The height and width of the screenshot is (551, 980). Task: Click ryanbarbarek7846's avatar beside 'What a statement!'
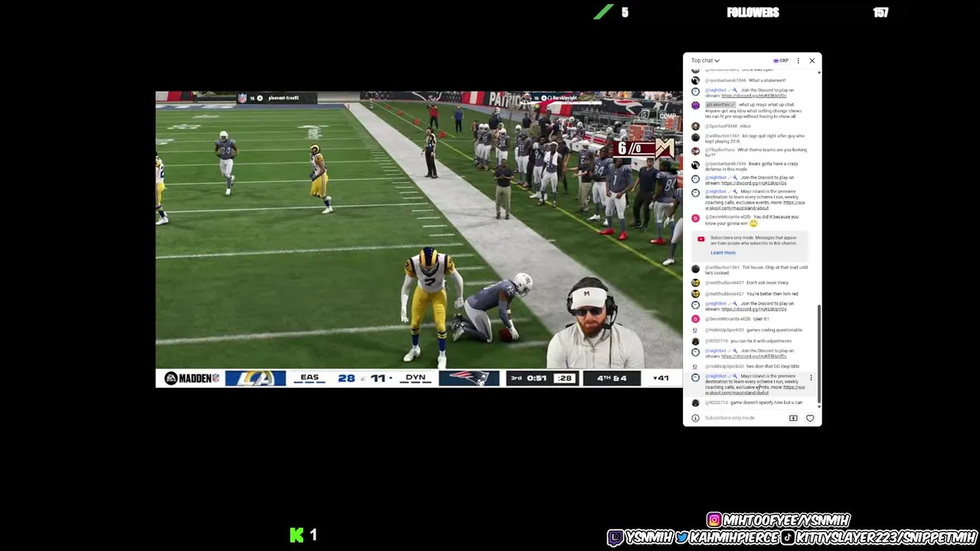[695, 80]
